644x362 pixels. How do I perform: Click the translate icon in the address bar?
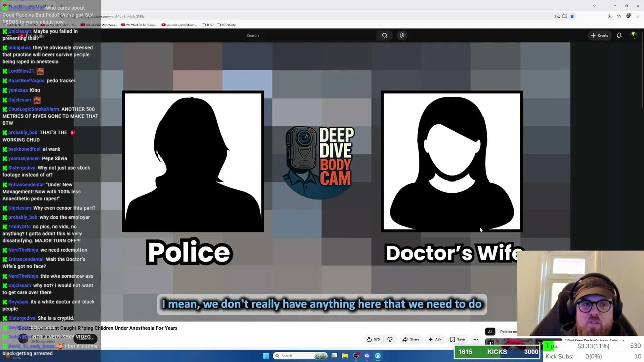coord(565,16)
